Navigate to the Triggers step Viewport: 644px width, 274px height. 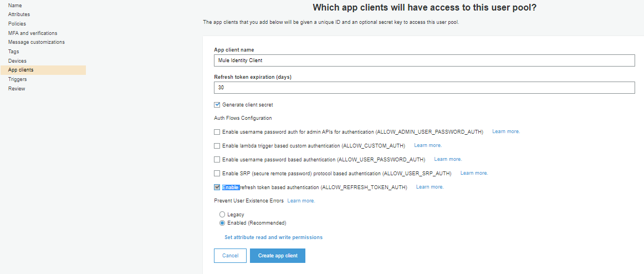coord(18,79)
